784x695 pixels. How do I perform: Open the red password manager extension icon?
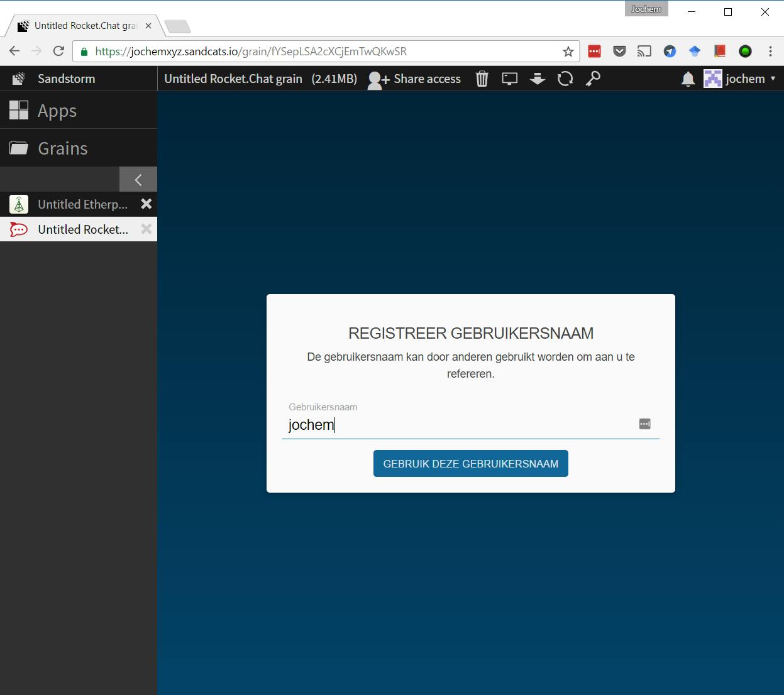coord(594,52)
